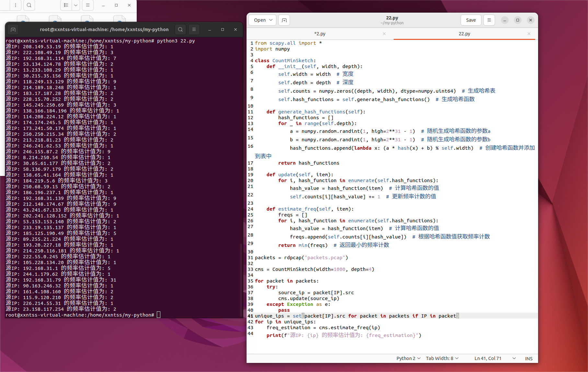Click the search icon in the file manager window
This screenshot has width=588, height=372.
point(29,5)
